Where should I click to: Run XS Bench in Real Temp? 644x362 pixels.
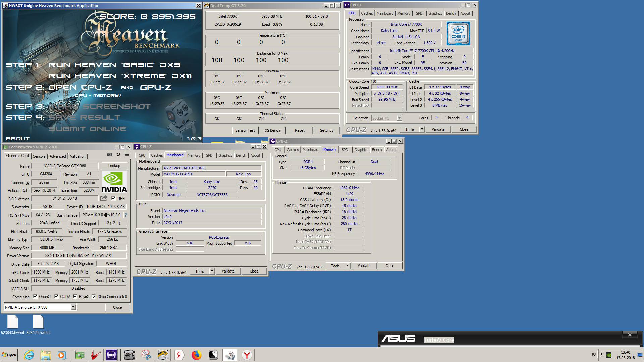272,130
